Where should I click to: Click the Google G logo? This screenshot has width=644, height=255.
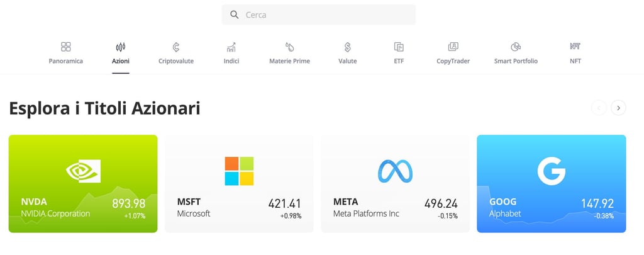551,171
